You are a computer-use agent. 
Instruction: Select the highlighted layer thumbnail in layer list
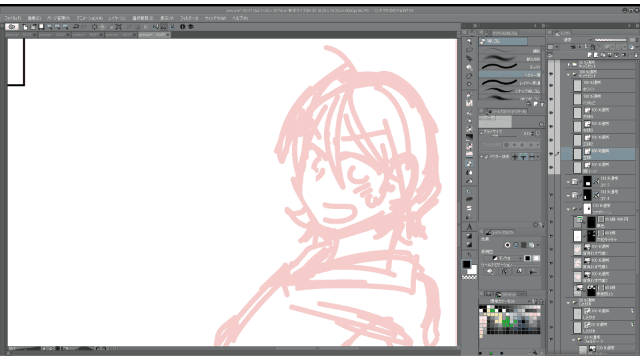(577, 154)
